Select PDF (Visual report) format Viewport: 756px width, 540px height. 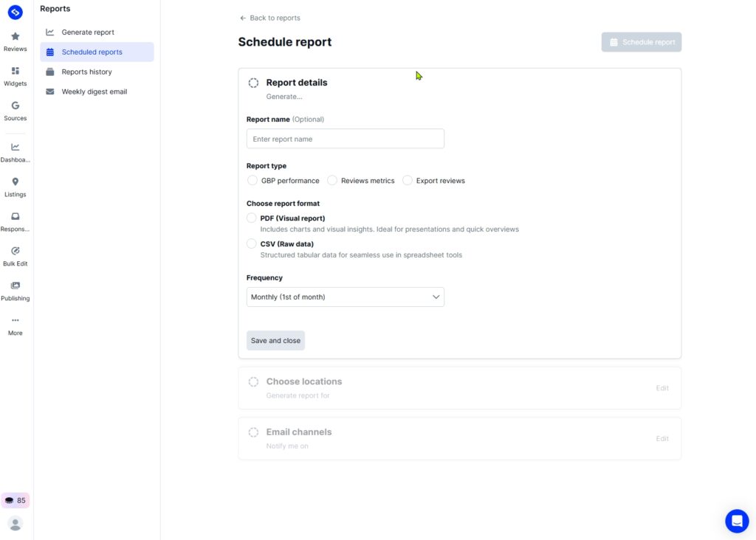(252, 218)
